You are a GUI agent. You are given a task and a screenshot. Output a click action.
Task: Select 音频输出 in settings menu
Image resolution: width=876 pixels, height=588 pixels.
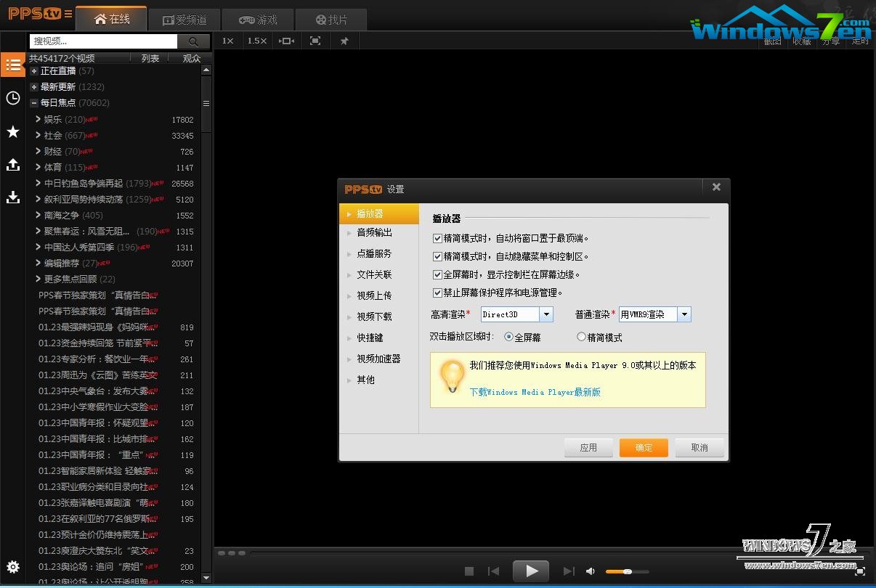[x=374, y=232]
